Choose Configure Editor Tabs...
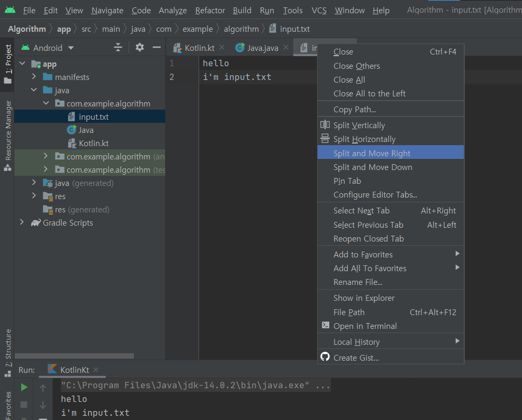Viewport: 522px width, 420px height. (391, 194)
